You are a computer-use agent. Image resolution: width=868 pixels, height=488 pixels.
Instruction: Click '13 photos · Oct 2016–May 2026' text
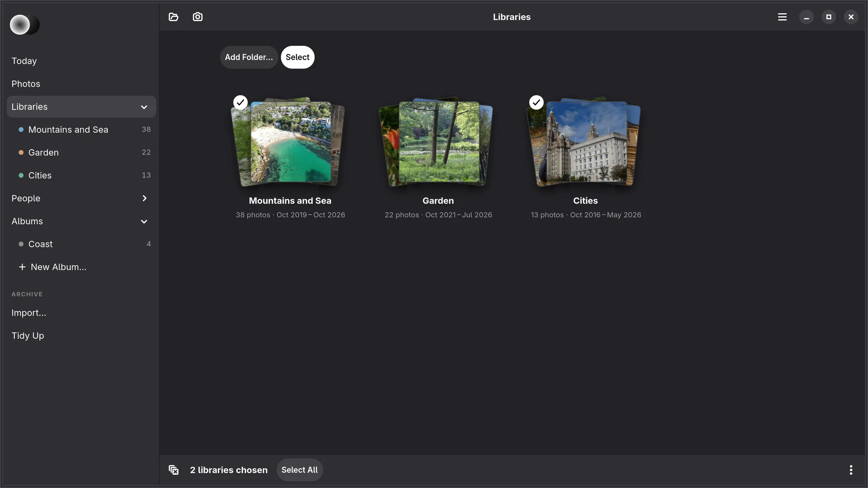(586, 215)
